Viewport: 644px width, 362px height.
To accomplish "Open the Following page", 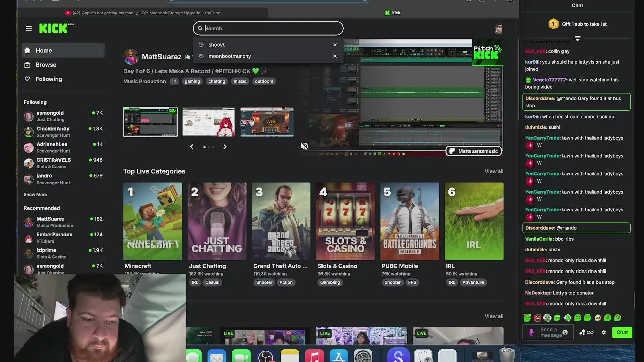I will click(x=63, y=79).
